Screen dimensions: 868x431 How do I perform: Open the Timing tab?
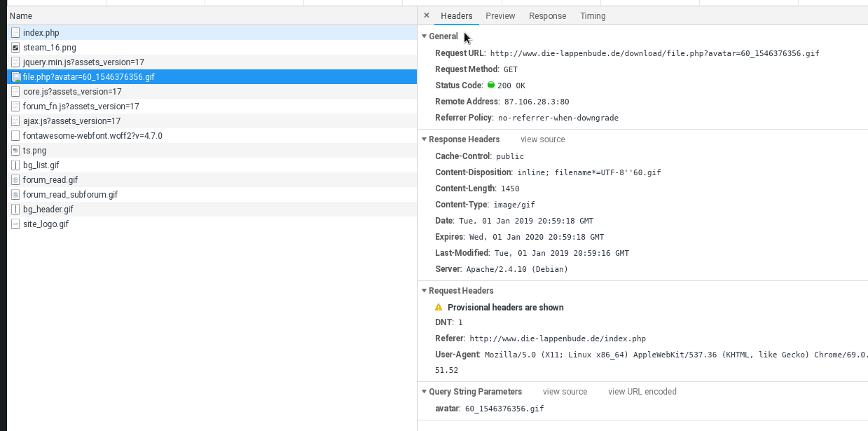593,16
